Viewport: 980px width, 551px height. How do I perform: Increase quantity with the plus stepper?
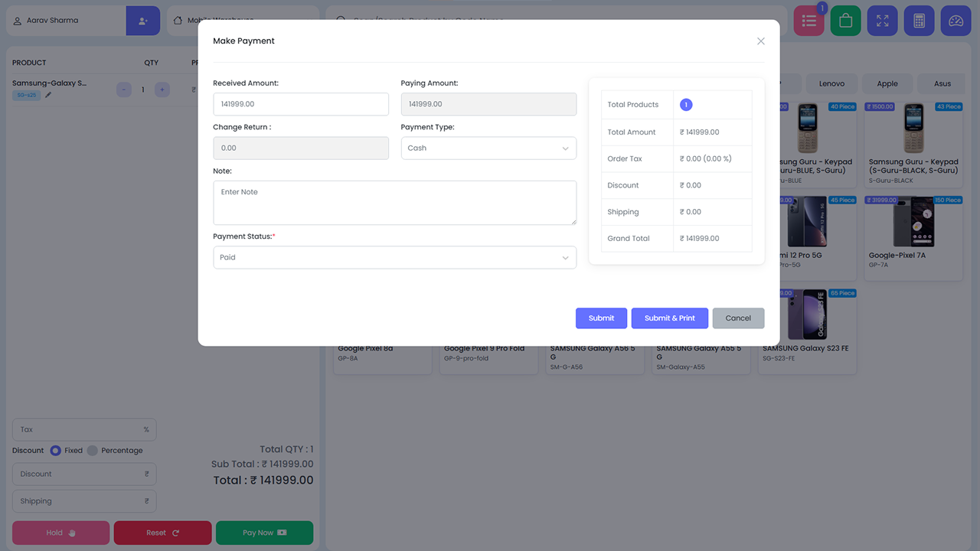(x=162, y=90)
